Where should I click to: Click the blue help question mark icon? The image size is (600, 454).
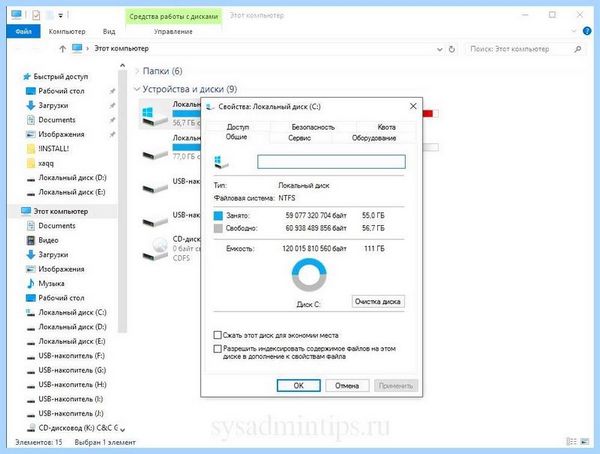(587, 31)
